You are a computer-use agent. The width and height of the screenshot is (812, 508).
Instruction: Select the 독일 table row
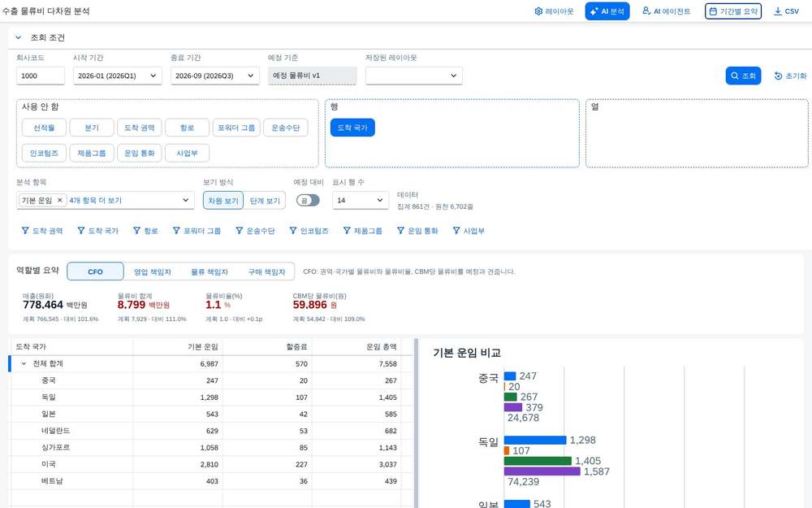pos(212,397)
